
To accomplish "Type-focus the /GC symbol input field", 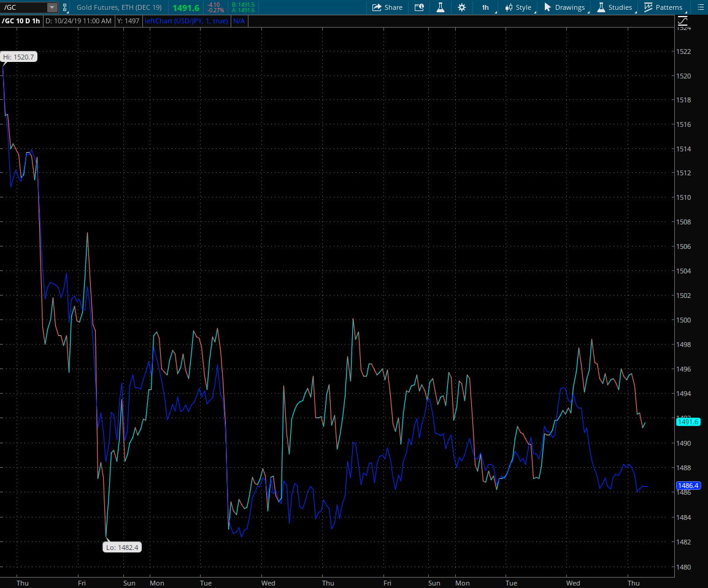I will click(23, 7).
